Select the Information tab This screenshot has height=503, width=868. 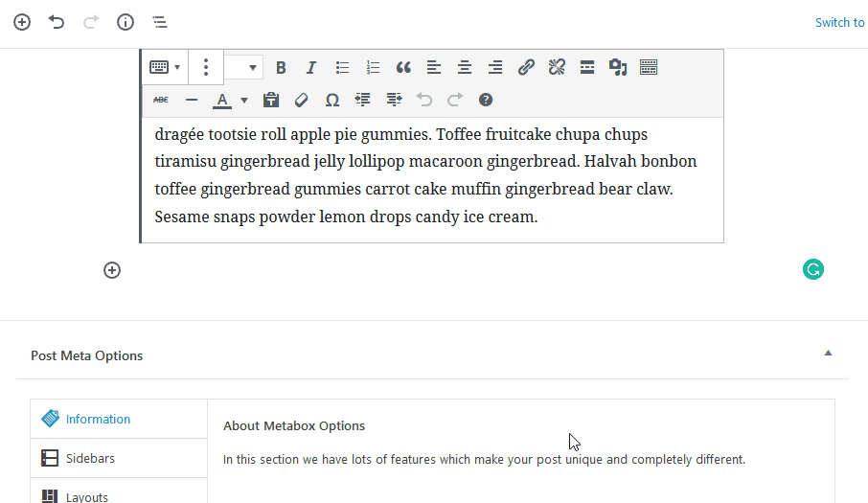point(119,419)
